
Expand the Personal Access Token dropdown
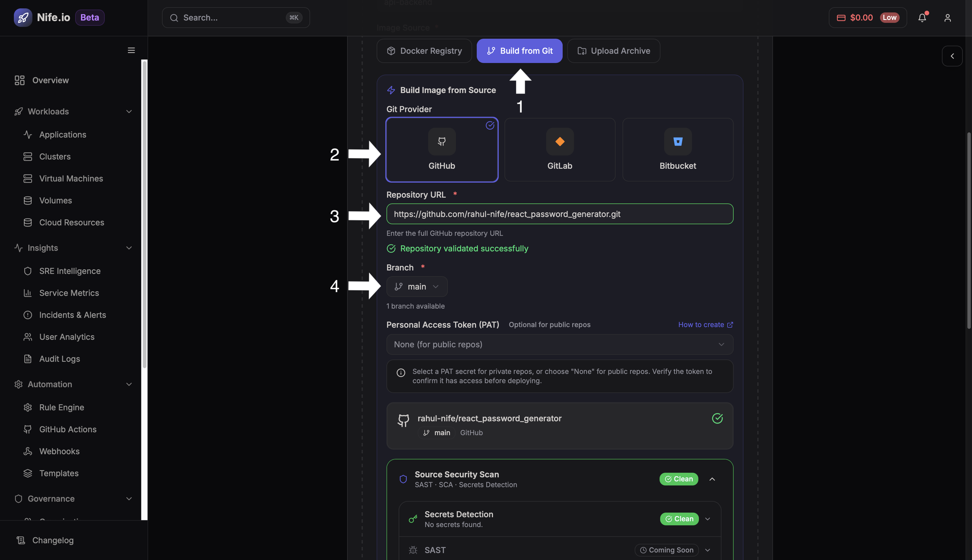559,344
